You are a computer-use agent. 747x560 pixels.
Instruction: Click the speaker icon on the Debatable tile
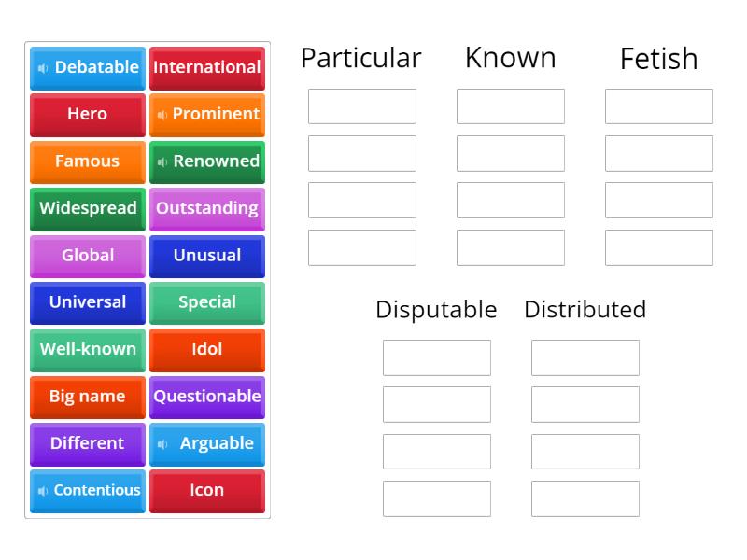pyautogui.click(x=41, y=67)
